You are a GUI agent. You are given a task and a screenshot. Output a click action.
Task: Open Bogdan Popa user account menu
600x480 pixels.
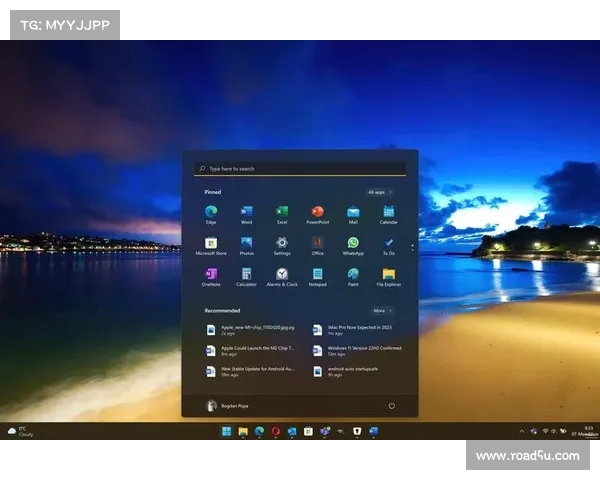(225, 406)
